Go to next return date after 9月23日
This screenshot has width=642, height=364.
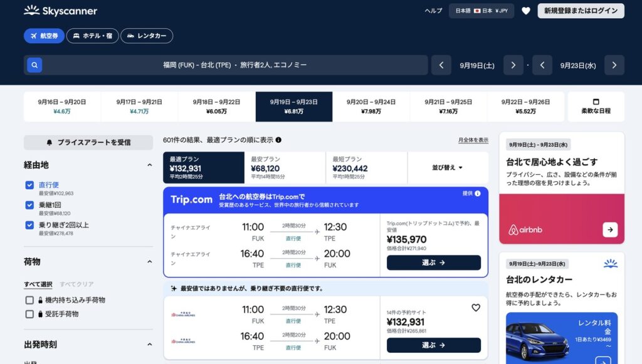click(x=614, y=65)
